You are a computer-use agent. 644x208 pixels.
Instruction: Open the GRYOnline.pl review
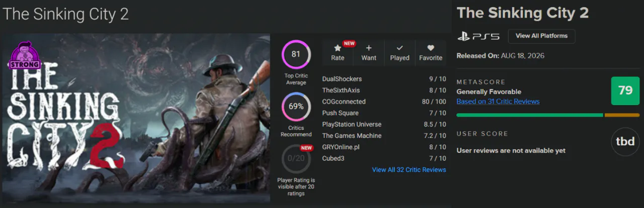coord(341,147)
